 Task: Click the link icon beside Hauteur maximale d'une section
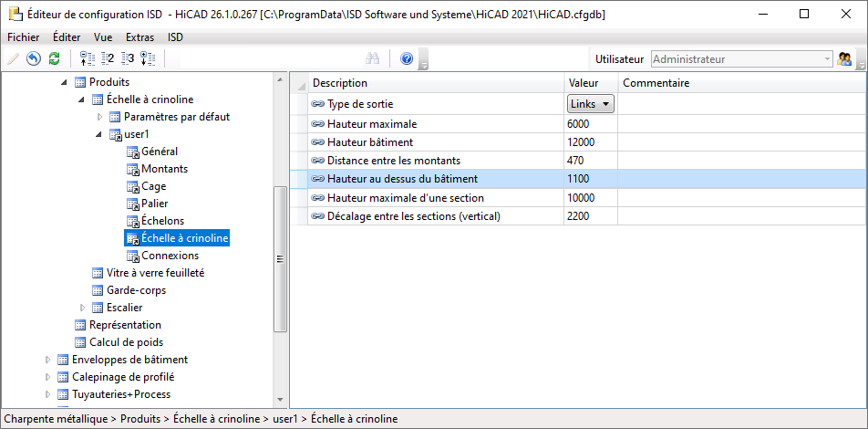coord(317,197)
